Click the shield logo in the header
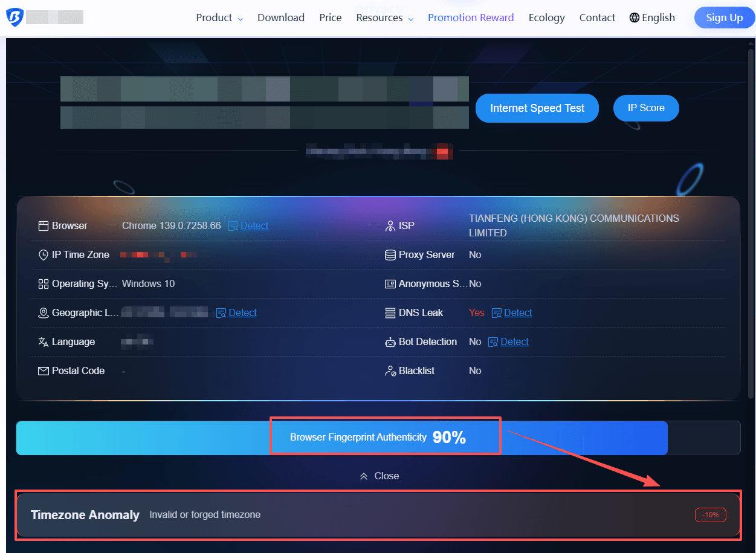Screen dimensions: 756x553 [14, 18]
